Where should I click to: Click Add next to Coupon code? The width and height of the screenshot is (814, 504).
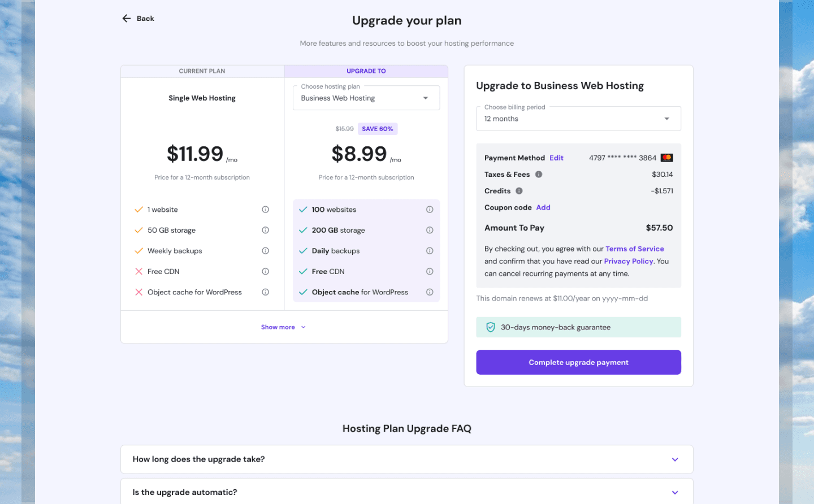click(x=543, y=207)
